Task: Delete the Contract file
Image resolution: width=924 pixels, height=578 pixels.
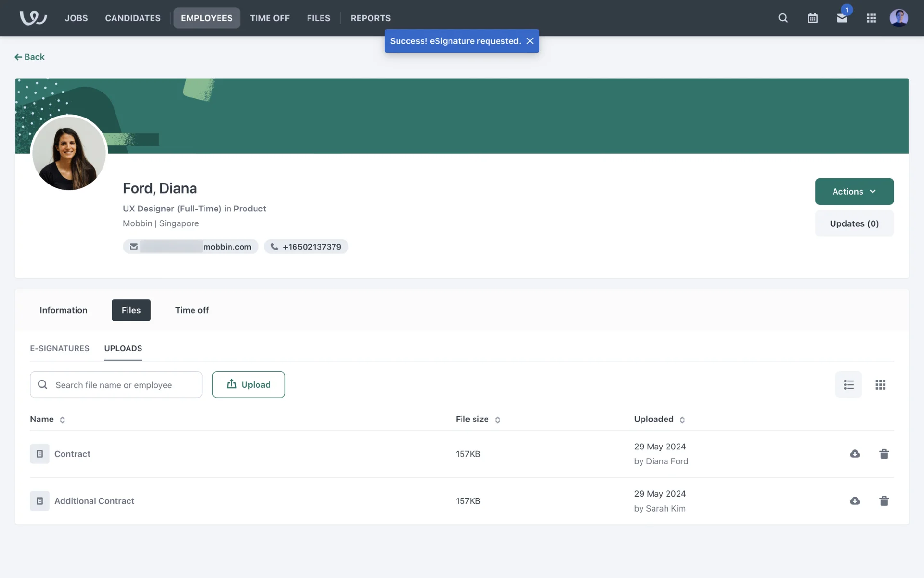Action: coord(884,454)
